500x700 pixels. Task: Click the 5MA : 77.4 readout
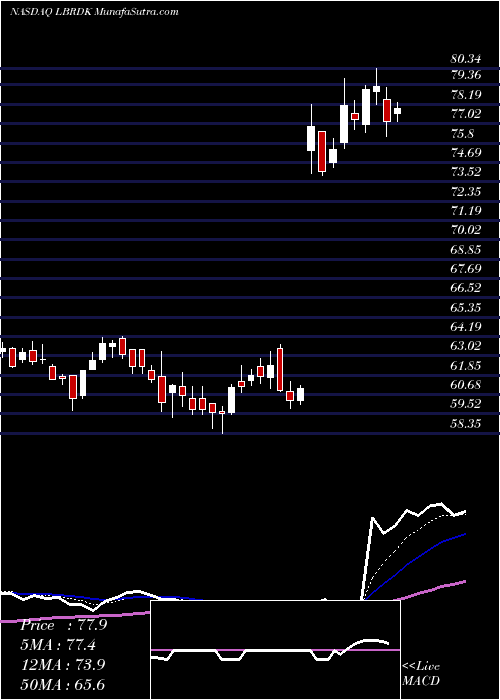tap(58, 645)
